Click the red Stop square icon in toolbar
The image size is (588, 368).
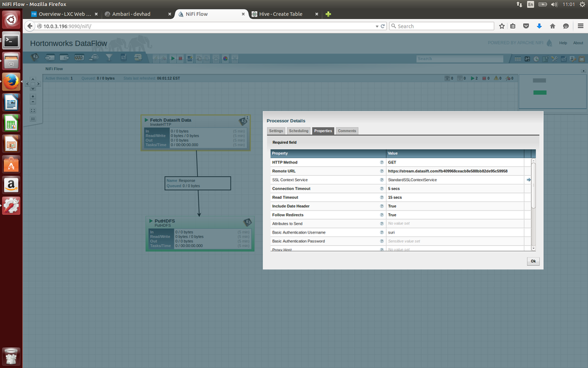coord(180,58)
